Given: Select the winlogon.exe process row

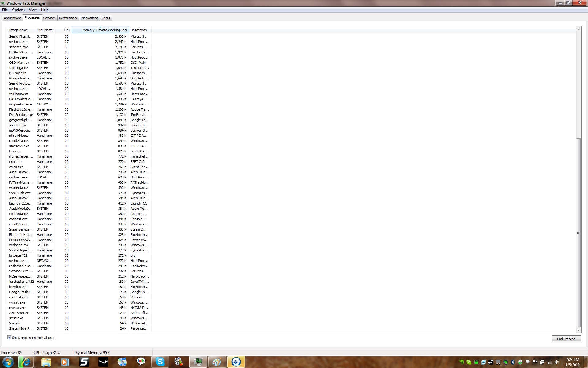Looking at the screenshot, I should coord(80,245).
